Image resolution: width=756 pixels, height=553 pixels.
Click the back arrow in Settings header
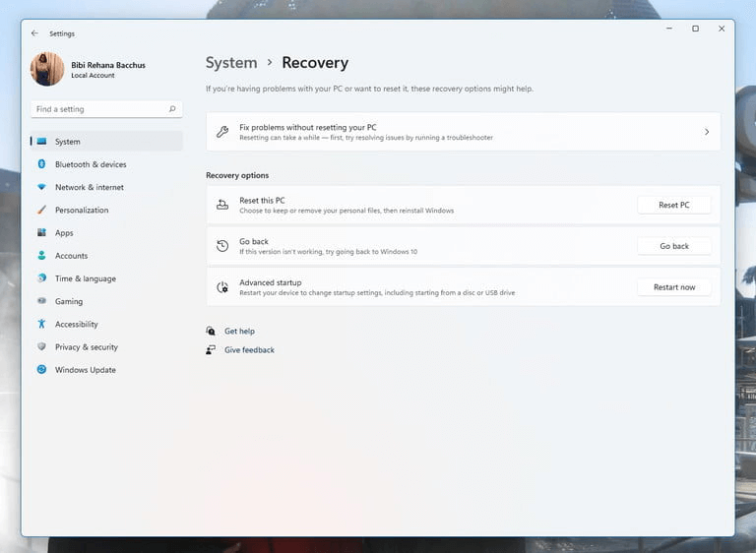34,33
